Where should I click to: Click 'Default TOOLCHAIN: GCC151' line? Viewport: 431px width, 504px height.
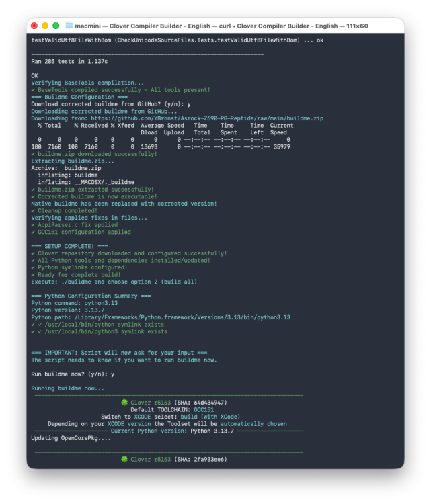click(x=172, y=409)
